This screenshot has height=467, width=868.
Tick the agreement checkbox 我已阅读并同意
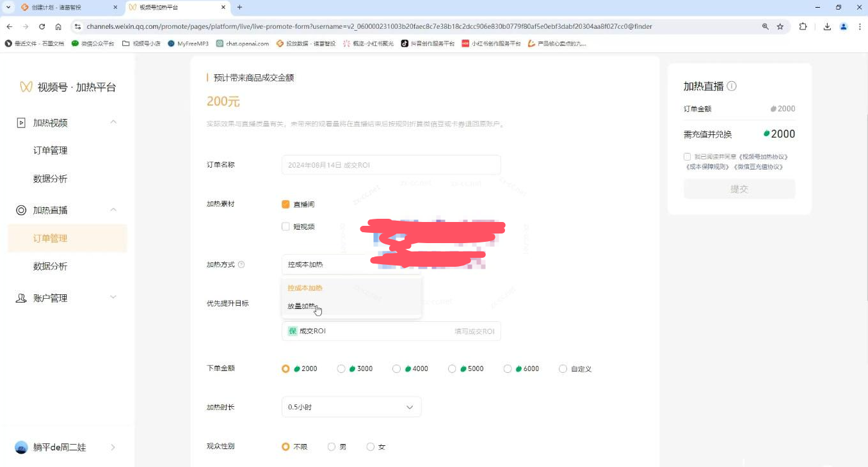coord(687,156)
